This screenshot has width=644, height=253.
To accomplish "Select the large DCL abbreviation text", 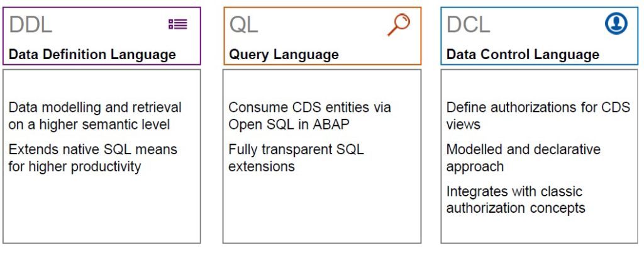I will [468, 25].
